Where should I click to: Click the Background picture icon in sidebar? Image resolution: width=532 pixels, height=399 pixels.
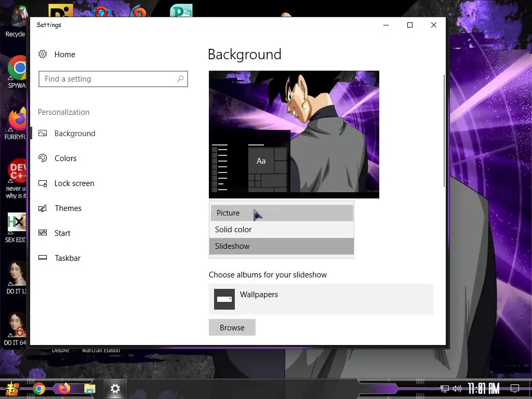point(43,134)
